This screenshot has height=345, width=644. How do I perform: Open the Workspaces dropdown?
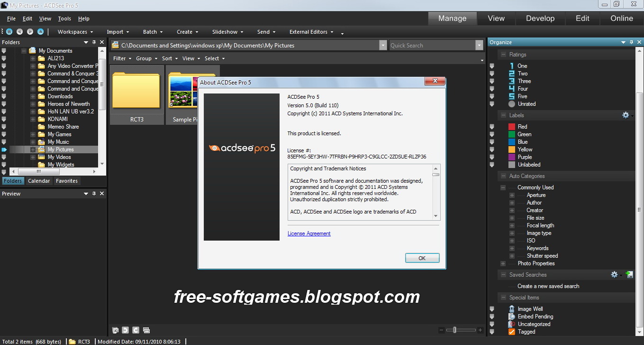click(75, 32)
